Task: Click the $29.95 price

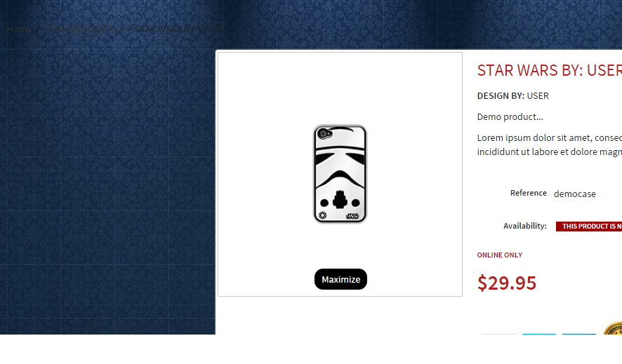Action: (507, 283)
